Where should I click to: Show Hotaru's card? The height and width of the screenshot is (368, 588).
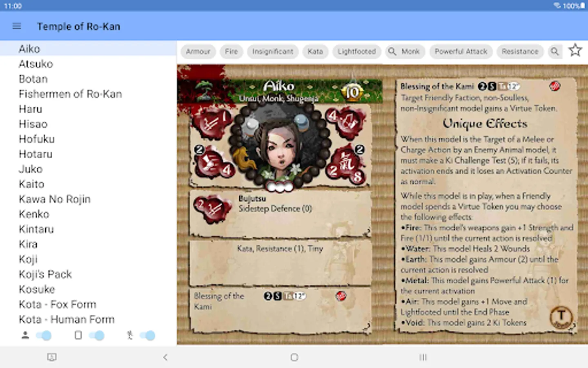click(x=88, y=154)
